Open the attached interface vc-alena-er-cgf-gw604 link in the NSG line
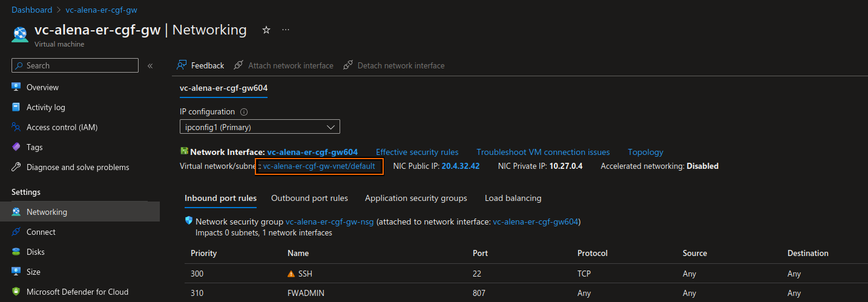The width and height of the screenshot is (868, 302). click(x=535, y=222)
